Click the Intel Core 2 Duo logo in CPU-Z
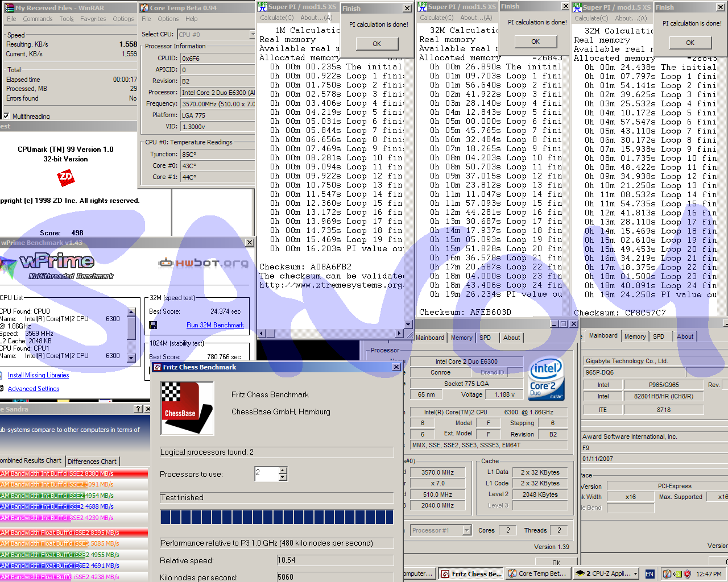Viewport: 728px width, 582px height. (545, 379)
